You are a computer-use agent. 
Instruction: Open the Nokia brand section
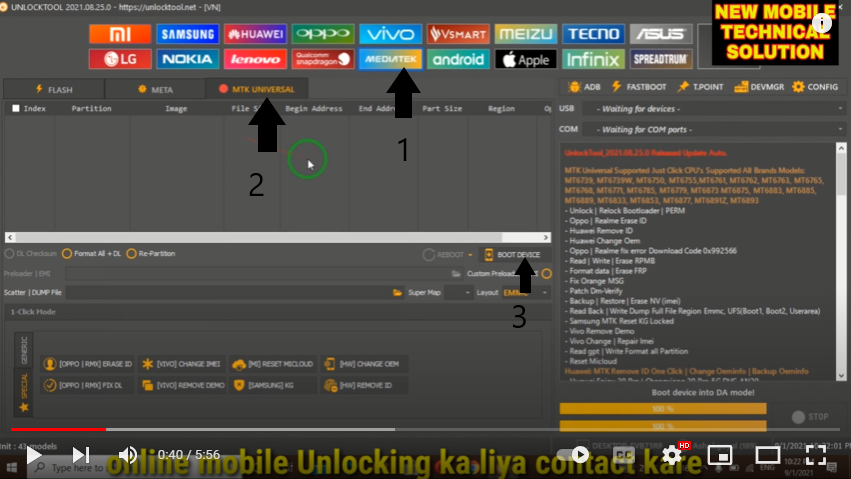187,59
